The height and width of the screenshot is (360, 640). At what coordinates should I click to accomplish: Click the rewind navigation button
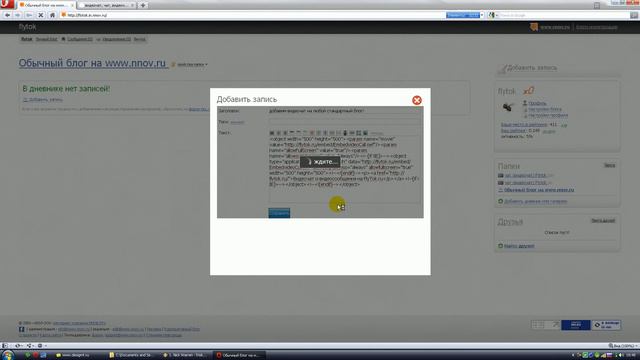click(x=29, y=15)
